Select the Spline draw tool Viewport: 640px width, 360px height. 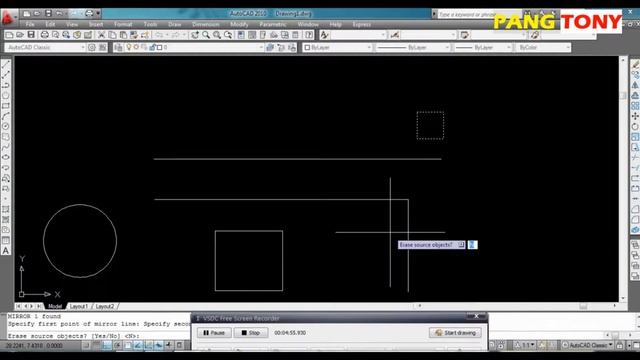[x=6, y=147]
